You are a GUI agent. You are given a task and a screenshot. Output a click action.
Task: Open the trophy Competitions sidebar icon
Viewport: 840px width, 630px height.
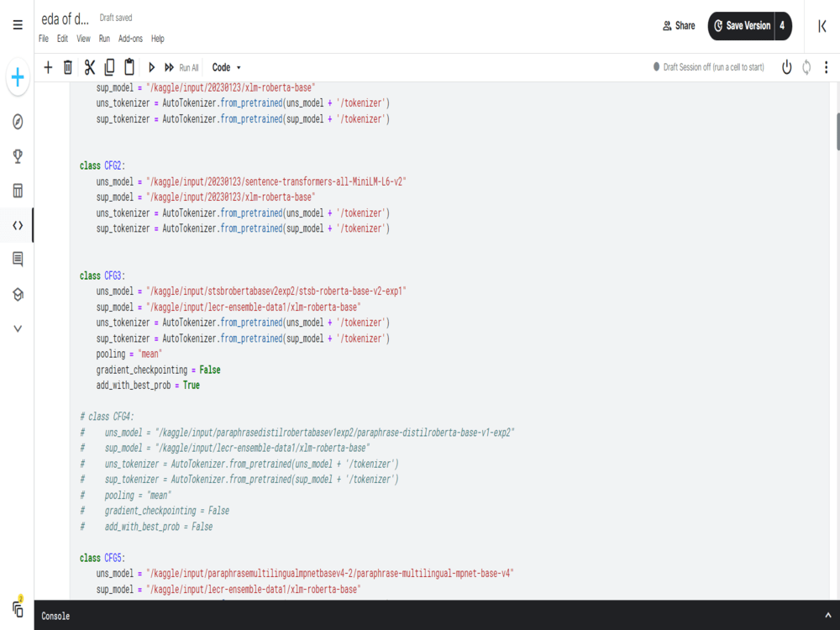point(18,156)
